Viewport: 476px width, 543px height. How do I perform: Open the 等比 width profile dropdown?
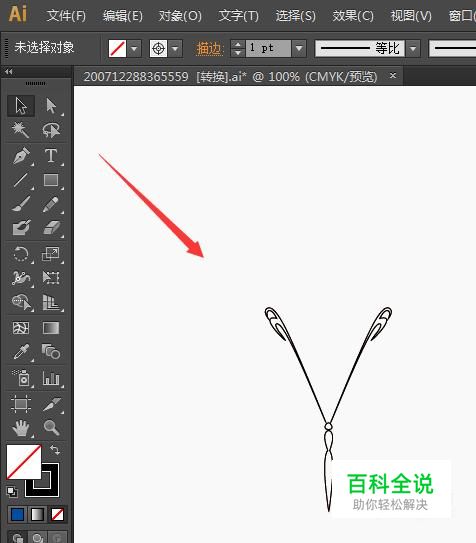tap(413, 48)
